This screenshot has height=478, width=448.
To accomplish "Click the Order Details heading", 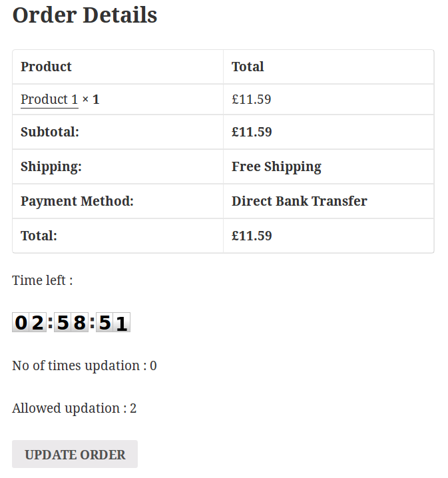I will coord(85,15).
